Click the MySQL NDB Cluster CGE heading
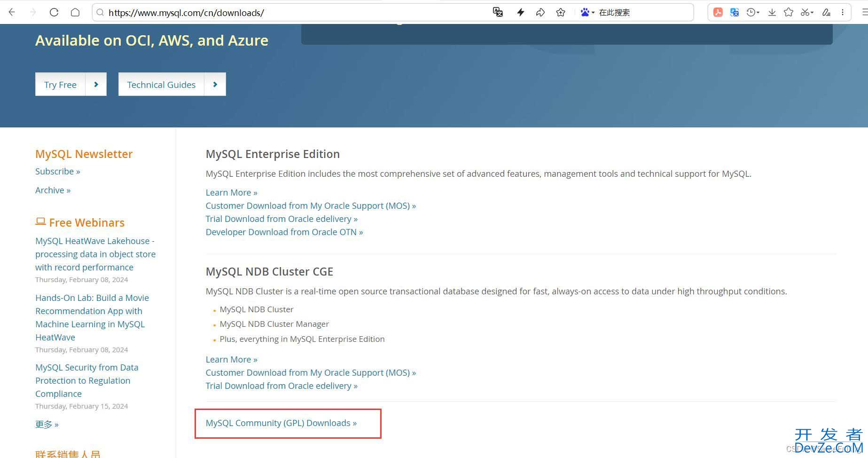 pos(269,271)
